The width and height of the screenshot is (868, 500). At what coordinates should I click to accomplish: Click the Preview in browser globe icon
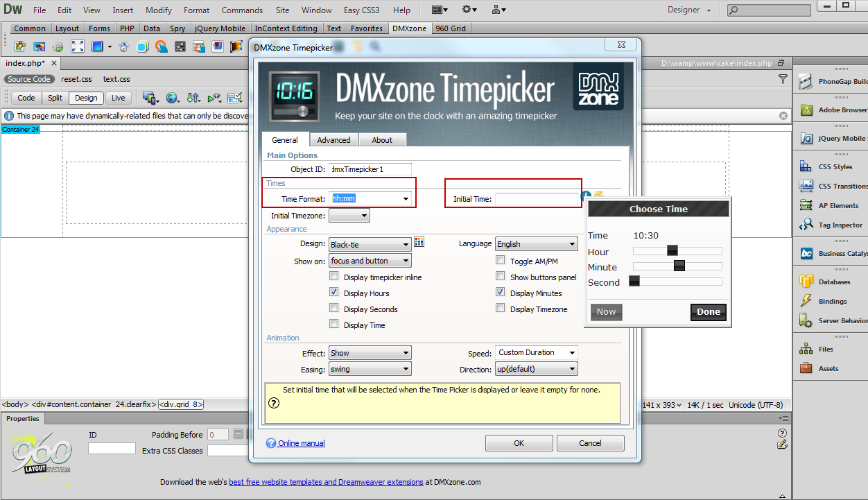[173, 98]
